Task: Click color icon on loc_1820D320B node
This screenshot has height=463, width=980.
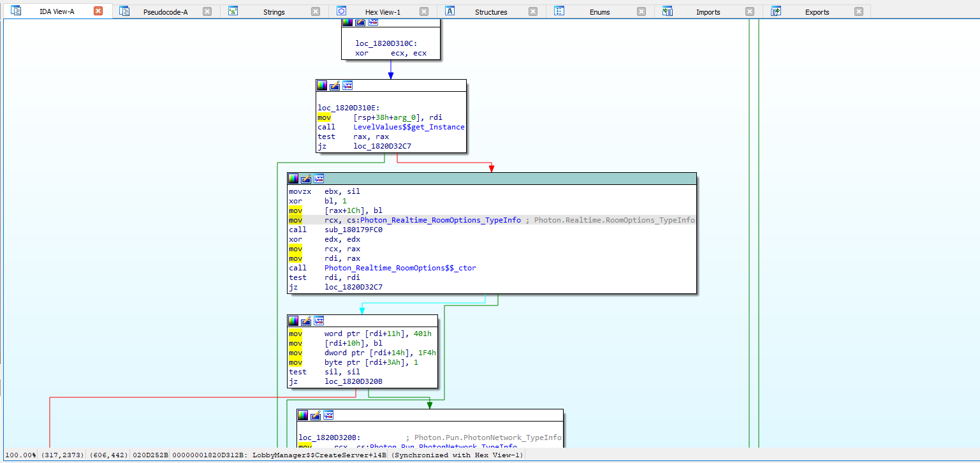Action: pos(303,415)
